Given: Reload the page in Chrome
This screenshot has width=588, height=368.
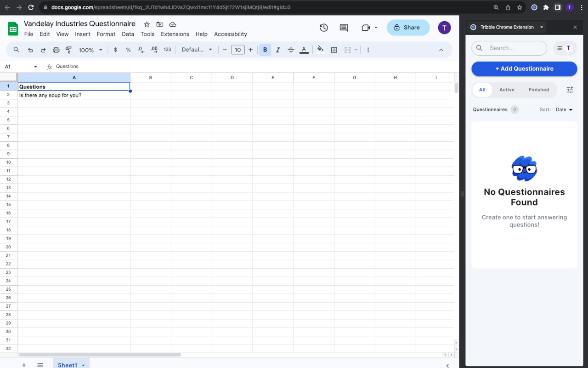Looking at the screenshot, I should [x=31, y=7].
